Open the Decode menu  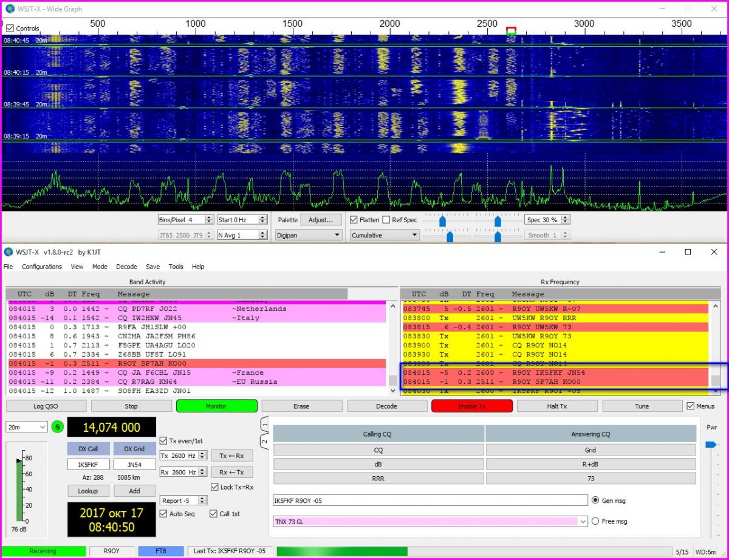pyautogui.click(x=126, y=267)
